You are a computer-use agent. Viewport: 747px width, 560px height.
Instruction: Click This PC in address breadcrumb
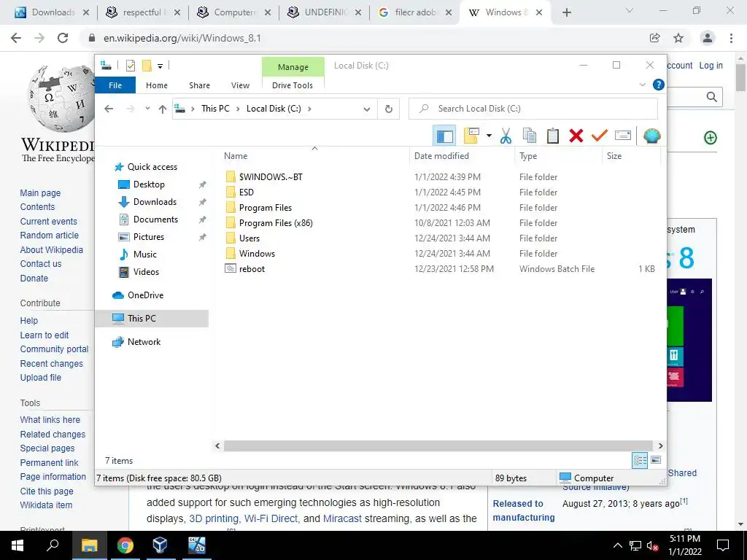click(215, 109)
